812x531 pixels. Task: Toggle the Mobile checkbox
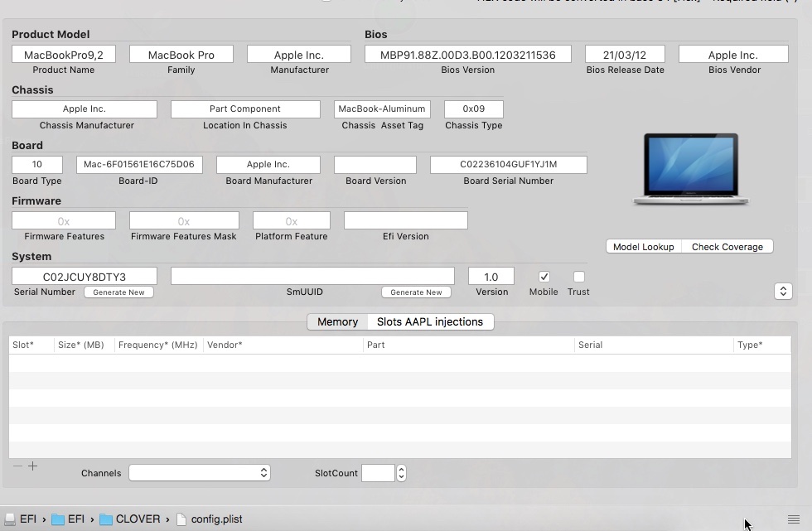tap(544, 277)
